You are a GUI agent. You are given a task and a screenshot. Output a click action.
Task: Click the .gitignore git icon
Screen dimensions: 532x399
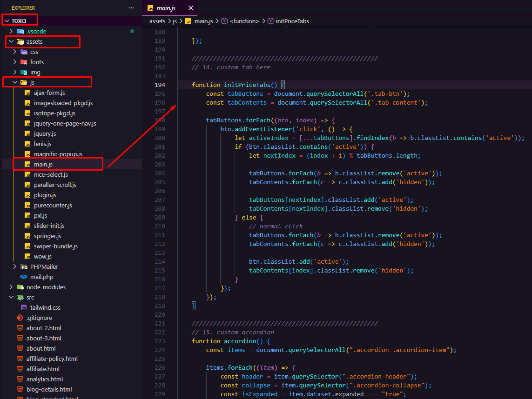click(x=20, y=318)
